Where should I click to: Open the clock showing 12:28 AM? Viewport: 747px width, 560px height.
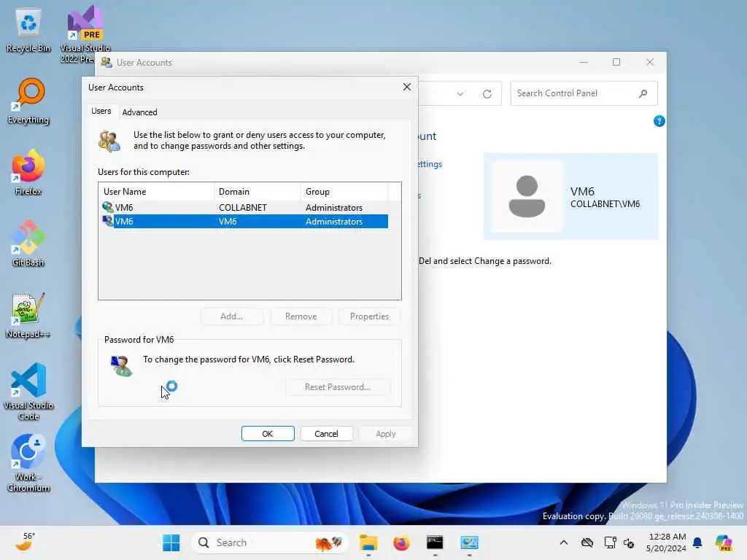coord(667,542)
